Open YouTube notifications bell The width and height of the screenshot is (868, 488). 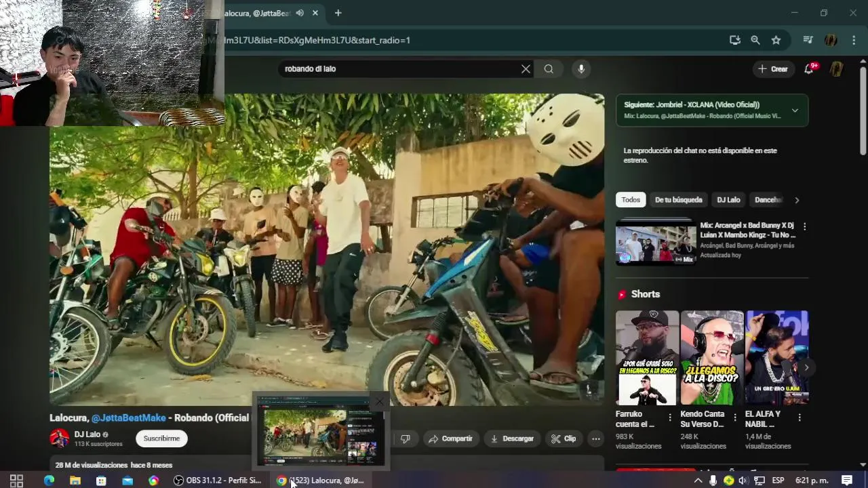click(x=808, y=68)
